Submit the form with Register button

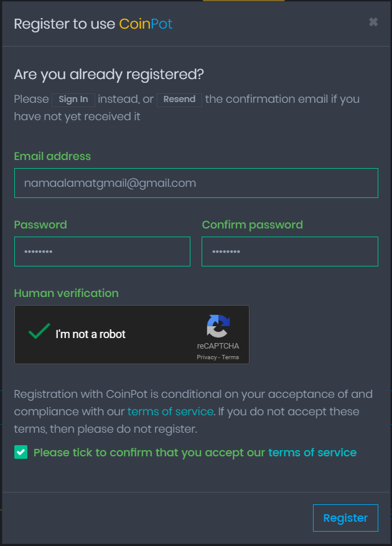(345, 518)
